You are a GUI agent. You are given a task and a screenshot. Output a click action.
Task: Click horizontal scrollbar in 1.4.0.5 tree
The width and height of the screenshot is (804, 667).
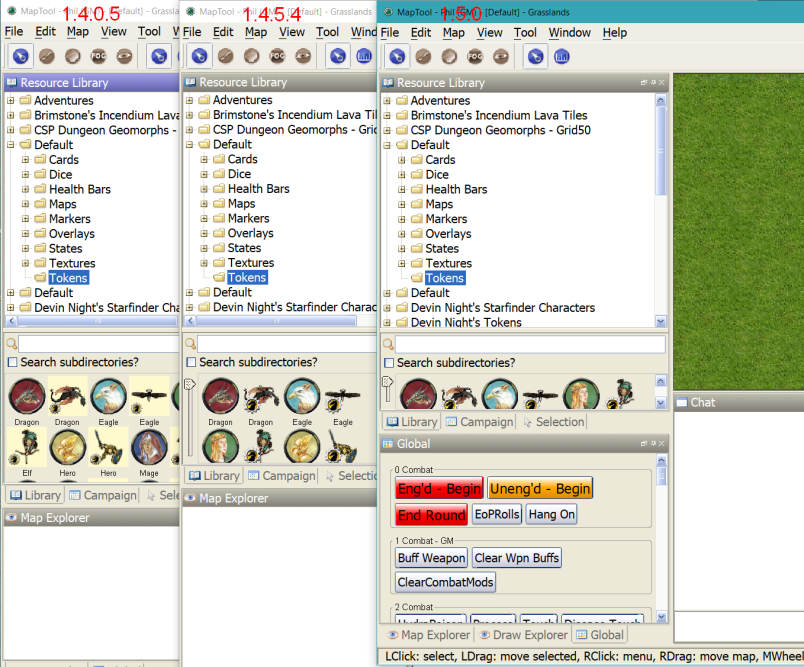pos(97,321)
